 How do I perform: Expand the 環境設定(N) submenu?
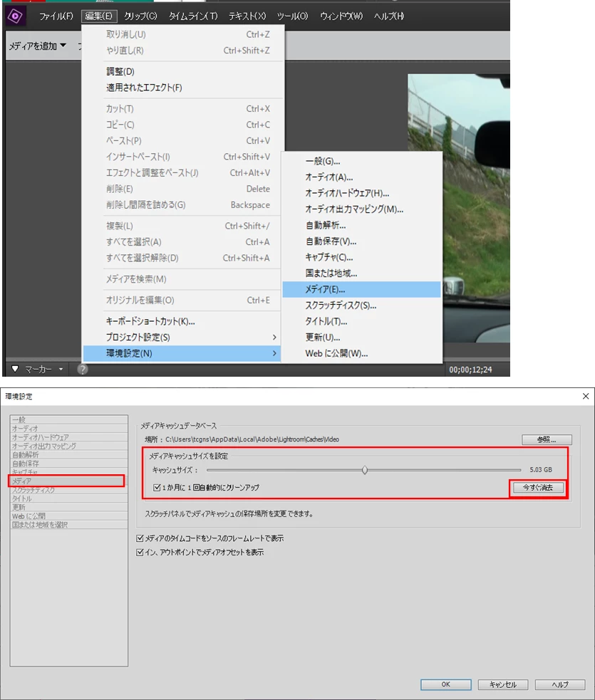pos(182,354)
